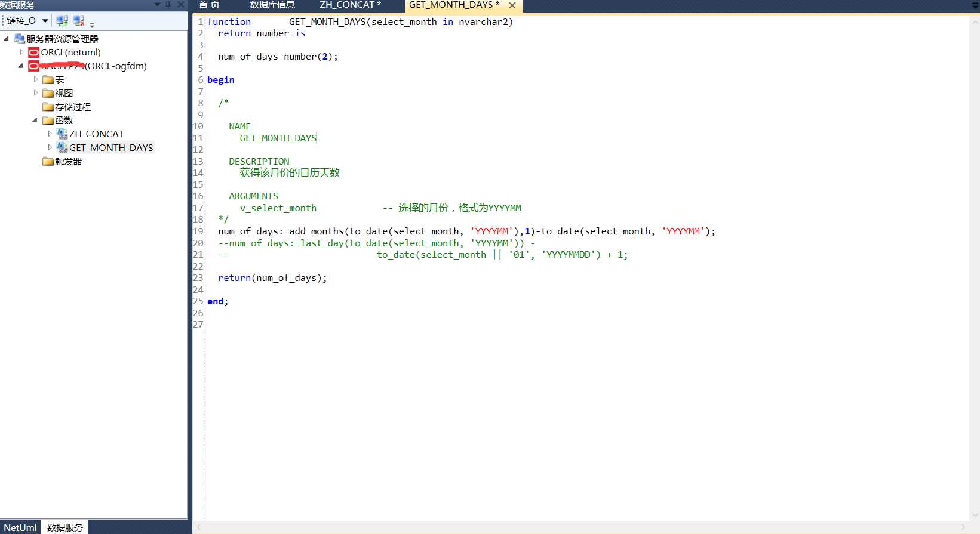
Task: Place cursor on 'DESCRIPTION' comment line
Action: point(259,162)
